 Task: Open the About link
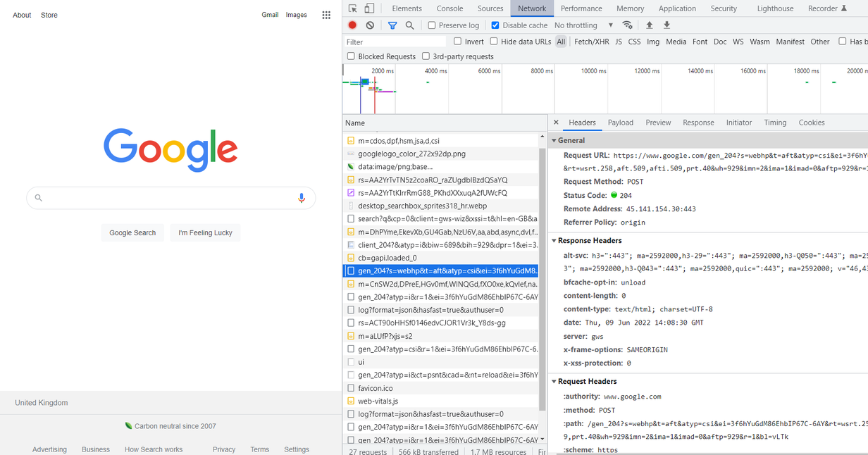(x=22, y=15)
